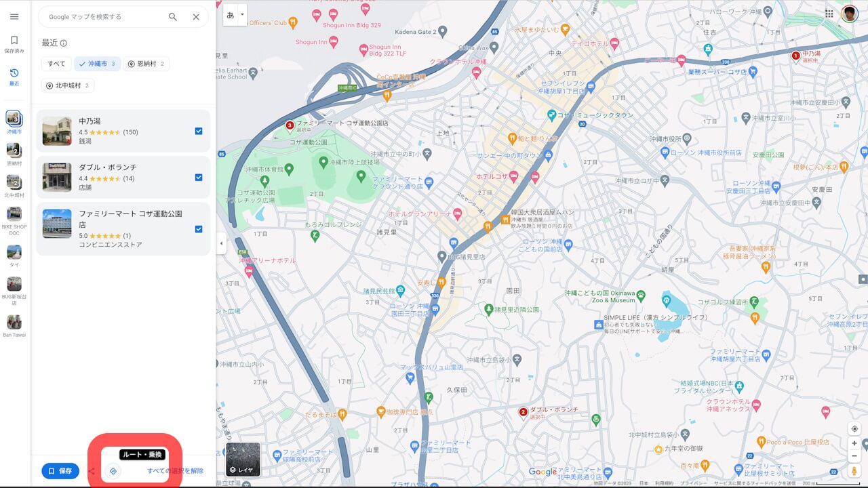Viewport: 868px width, 488px height.
Task: Activate Street View pegman
Action: point(854,470)
